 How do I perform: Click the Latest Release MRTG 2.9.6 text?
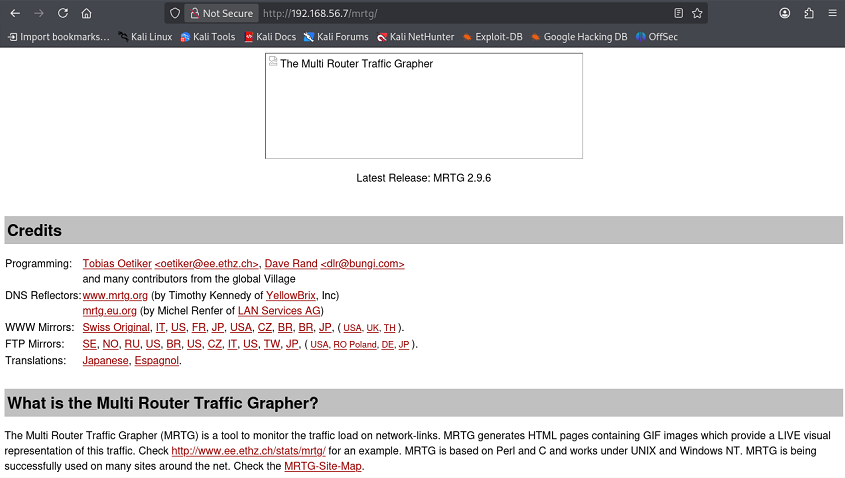(x=424, y=178)
